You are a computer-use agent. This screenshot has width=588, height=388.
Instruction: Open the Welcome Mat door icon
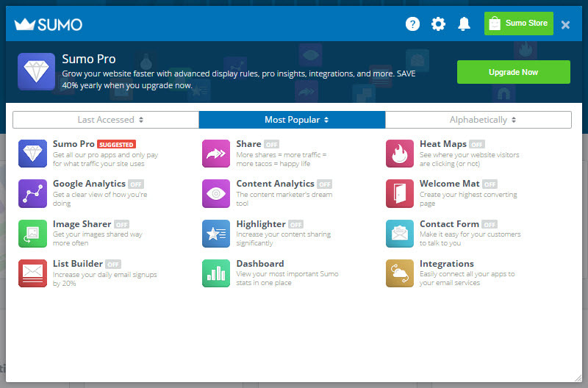point(400,193)
